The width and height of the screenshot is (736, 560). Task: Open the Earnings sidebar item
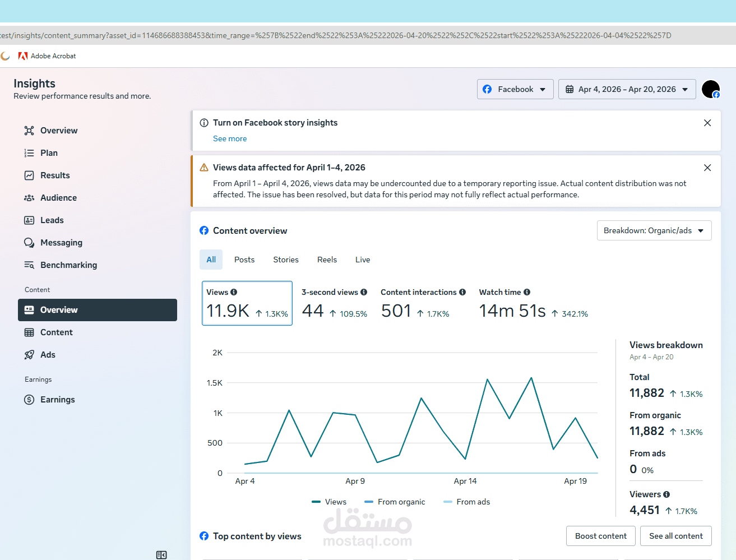point(98,400)
